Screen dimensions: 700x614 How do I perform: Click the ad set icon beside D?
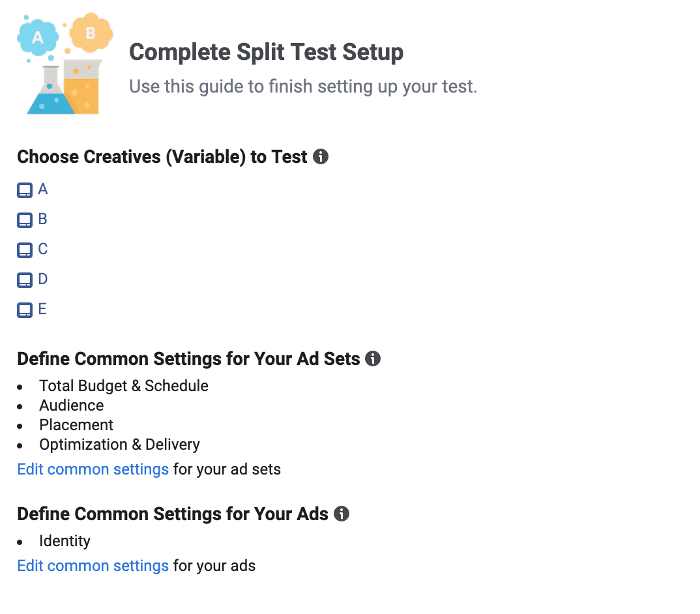click(x=25, y=280)
